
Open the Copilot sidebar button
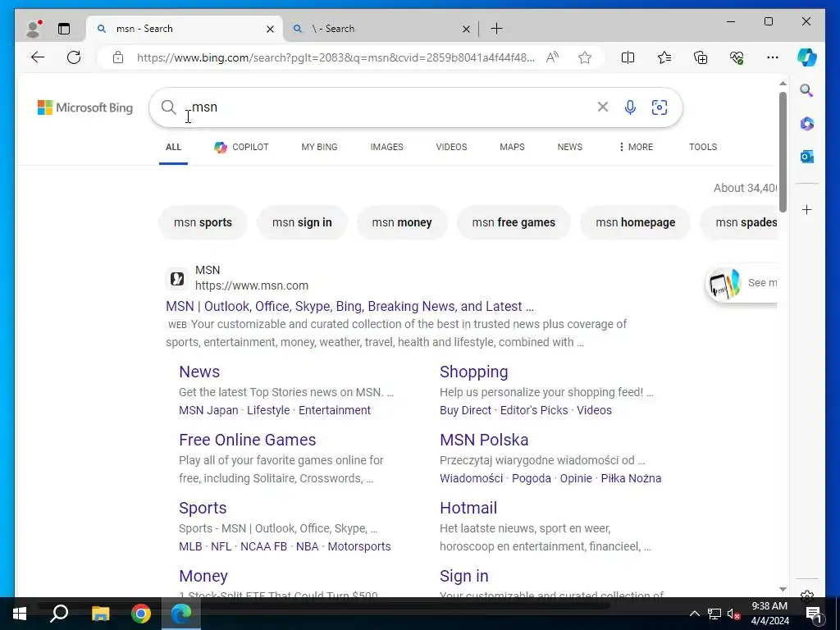pos(807,57)
